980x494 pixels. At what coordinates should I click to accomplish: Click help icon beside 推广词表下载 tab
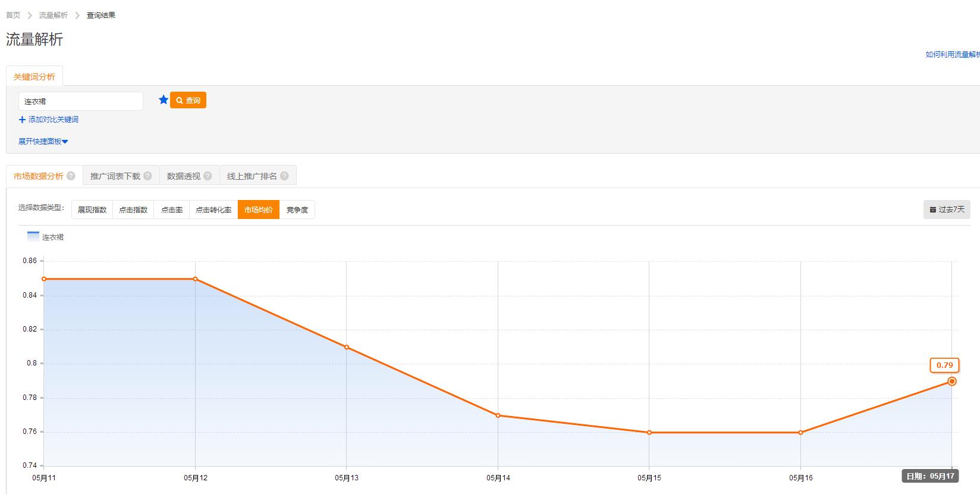click(147, 176)
